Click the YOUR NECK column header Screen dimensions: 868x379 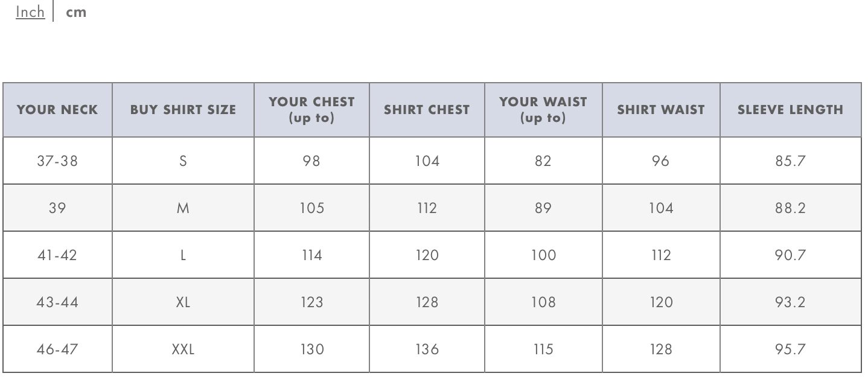57,110
